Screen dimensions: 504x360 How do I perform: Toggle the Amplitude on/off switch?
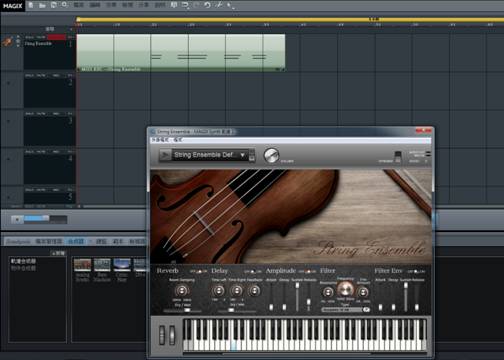[307, 272]
